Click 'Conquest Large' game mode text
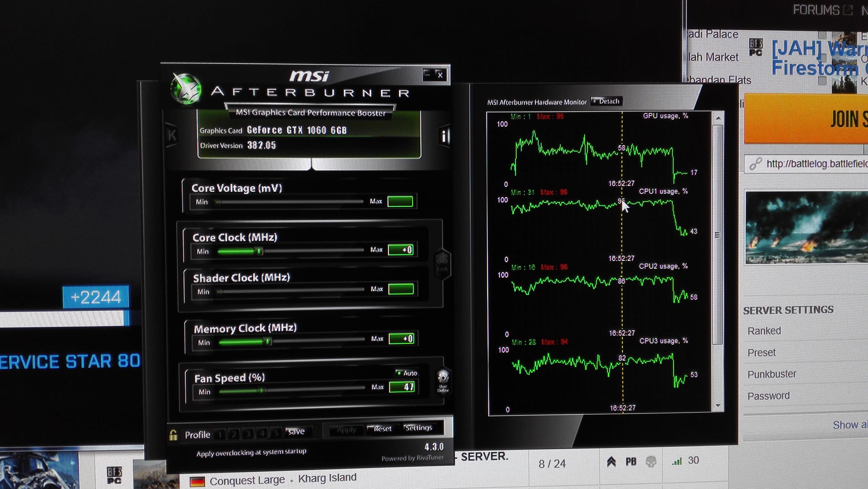This screenshot has height=489, width=868. point(247,480)
